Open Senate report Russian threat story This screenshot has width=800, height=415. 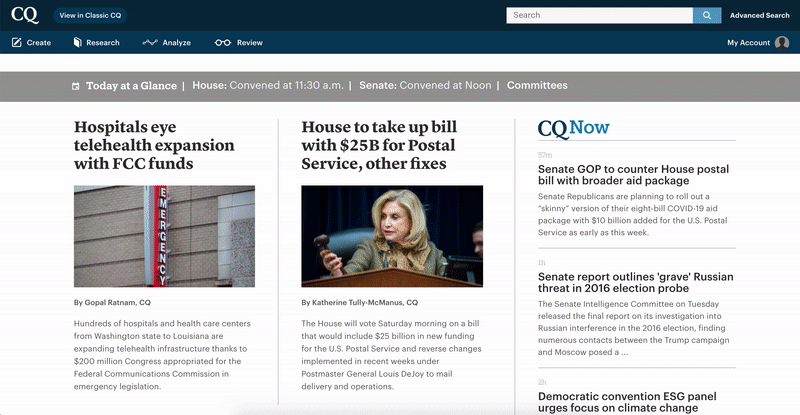tap(635, 282)
